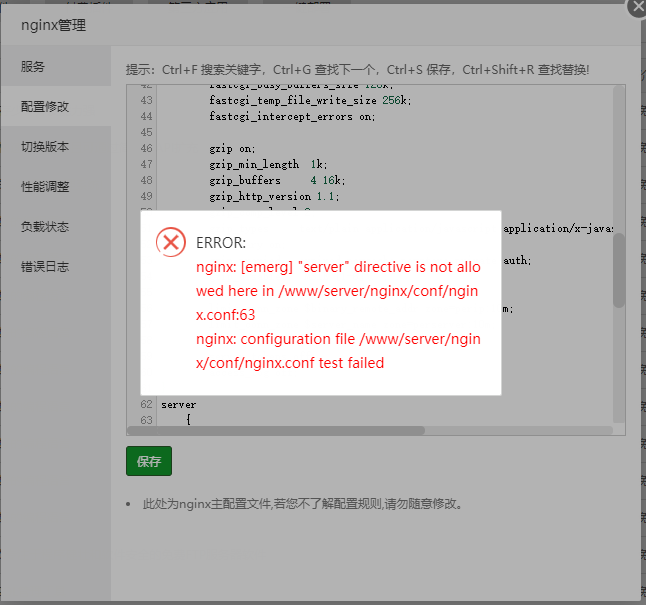Click the nginx管理 dialog title
This screenshot has width=646, height=605.
click(x=54, y=25)
